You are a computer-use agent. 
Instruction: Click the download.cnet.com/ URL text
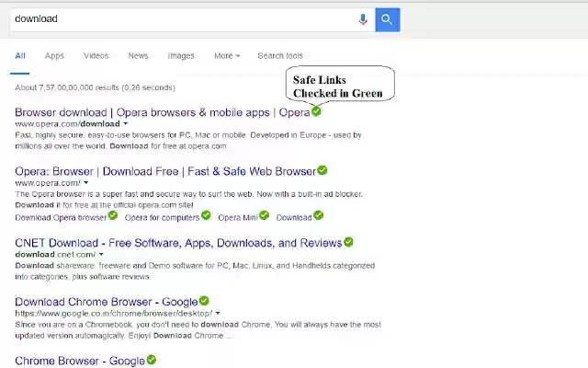[55, 255]
